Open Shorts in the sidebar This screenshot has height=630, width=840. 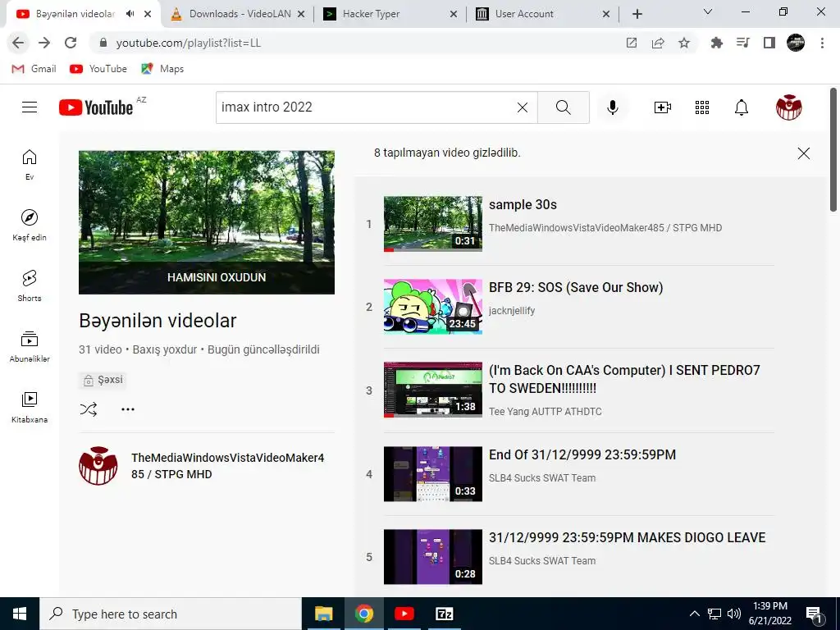[x=30, y=285]
